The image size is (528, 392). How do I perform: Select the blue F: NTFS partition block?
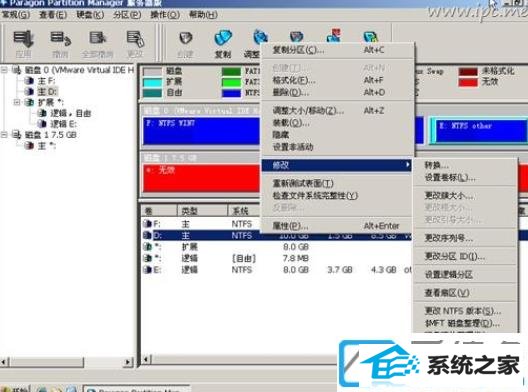pos(201,131)
